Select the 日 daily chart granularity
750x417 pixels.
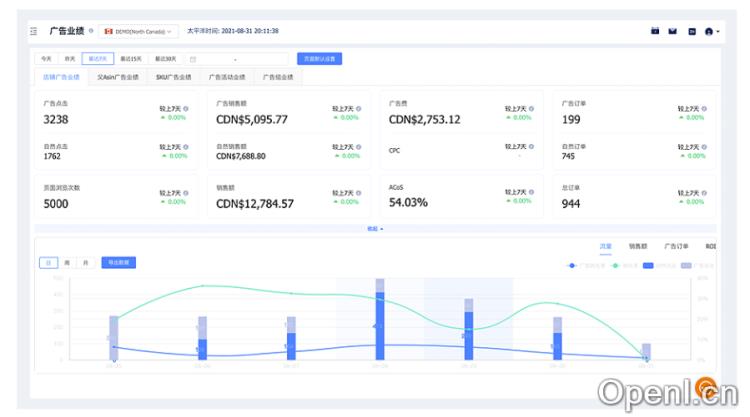coord(48,263)
